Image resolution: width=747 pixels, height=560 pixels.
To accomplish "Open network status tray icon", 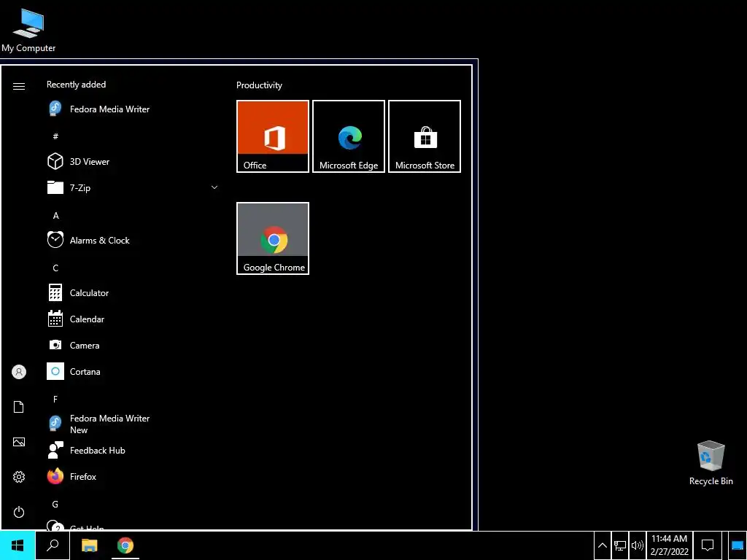I will (620, 545).
